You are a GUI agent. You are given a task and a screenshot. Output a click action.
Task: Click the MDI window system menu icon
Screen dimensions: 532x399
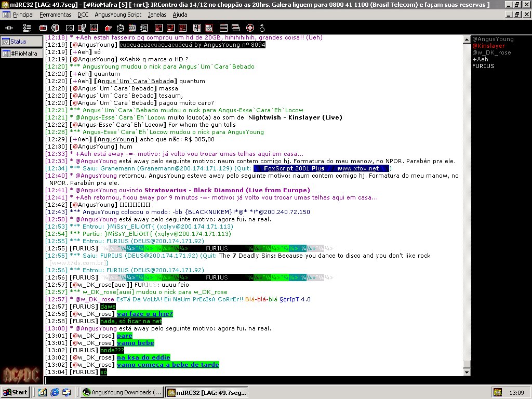click(6, 15)
